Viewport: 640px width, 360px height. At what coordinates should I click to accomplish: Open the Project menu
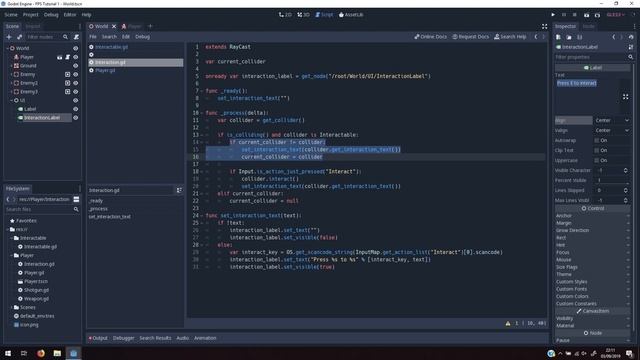[31, 15]
